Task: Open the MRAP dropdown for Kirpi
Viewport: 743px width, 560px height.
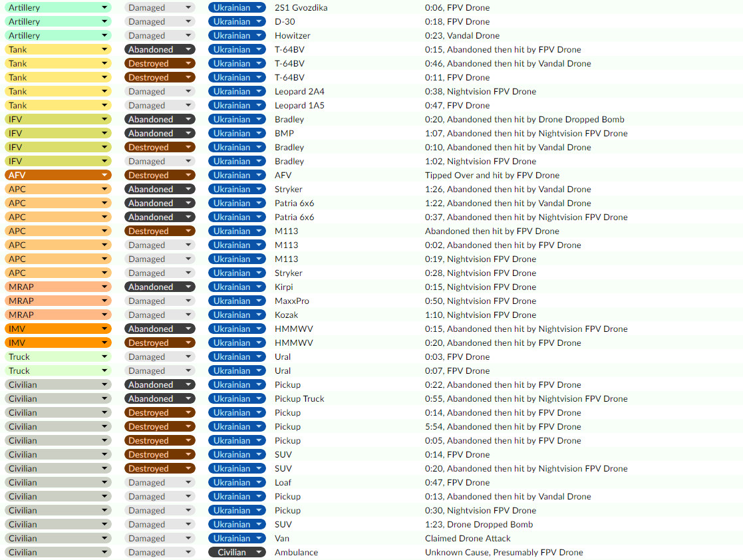Action: pyautogui.click(x=59, y=287)
